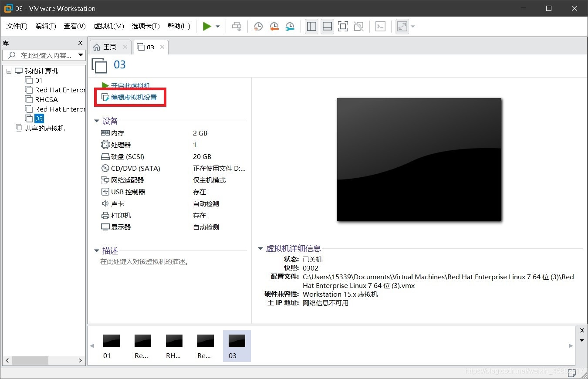Open the 选项卡(T) menu
Screen dimensions: 588x379
[145, 26]
